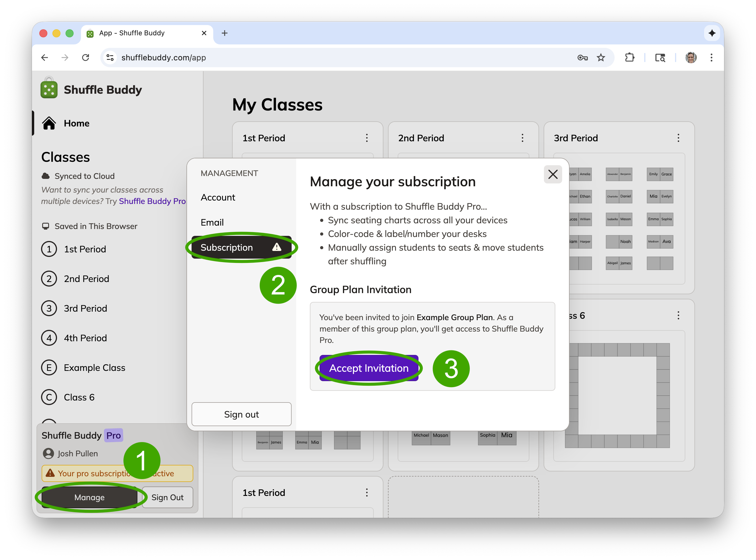The width and height of the screenshot is (756, 560).
Task: Open Example Class in the sidebar list
Action: tap(94, 368)
